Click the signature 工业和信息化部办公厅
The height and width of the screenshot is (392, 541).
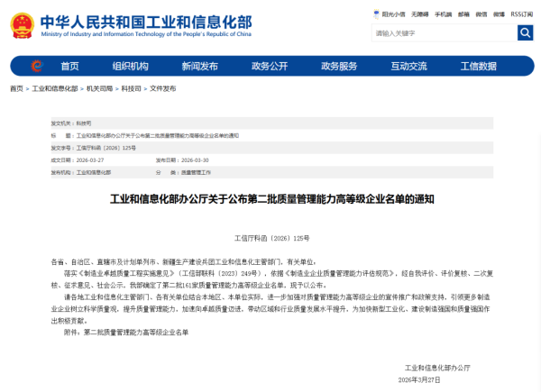coord(437,368)
